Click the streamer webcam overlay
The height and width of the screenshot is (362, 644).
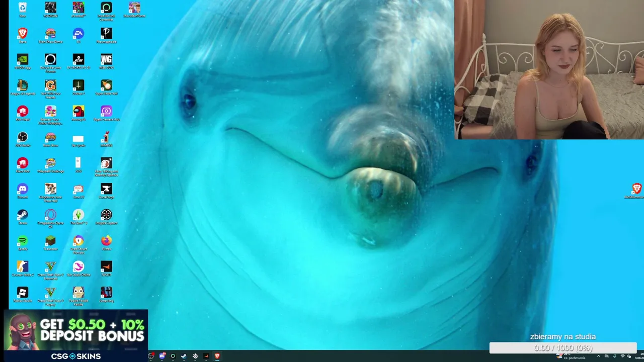[x=549, y=69]
